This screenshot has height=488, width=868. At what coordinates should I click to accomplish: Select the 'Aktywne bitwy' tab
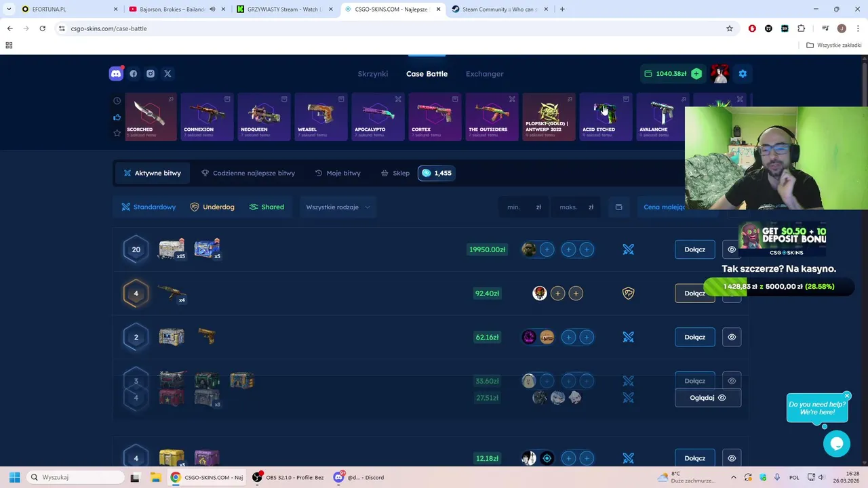coord(153,173)
